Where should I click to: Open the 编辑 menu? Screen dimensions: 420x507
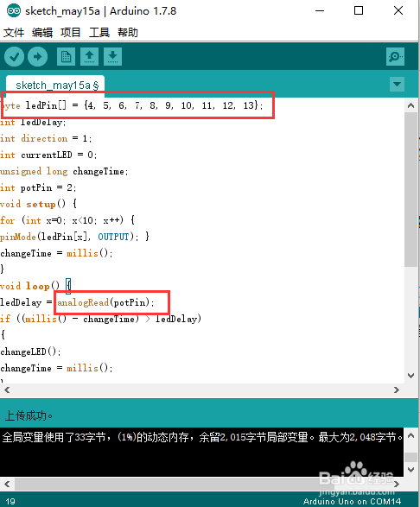(x=42, y=33)
